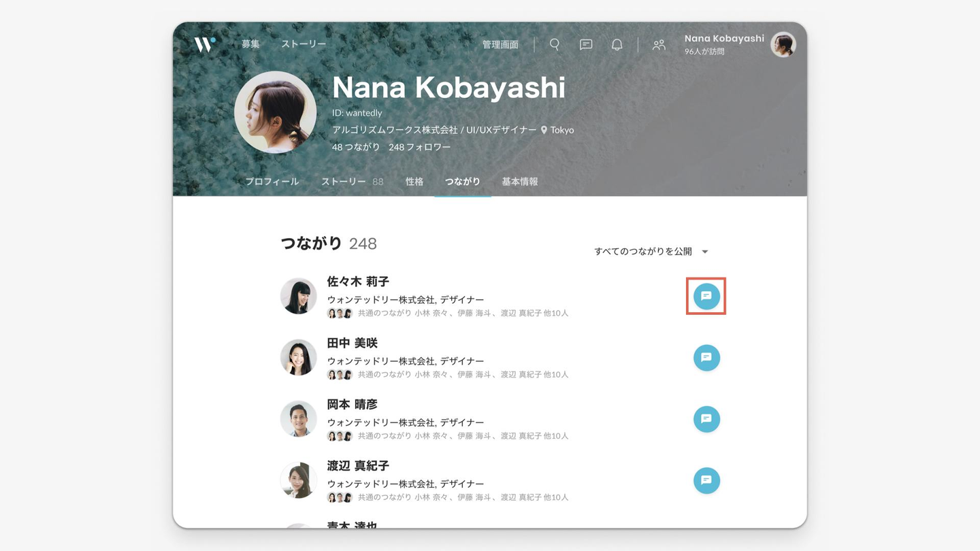Click the 248 フォロワー count
The height and width of the screenshot is (551, 980).
tap(420, 147)
